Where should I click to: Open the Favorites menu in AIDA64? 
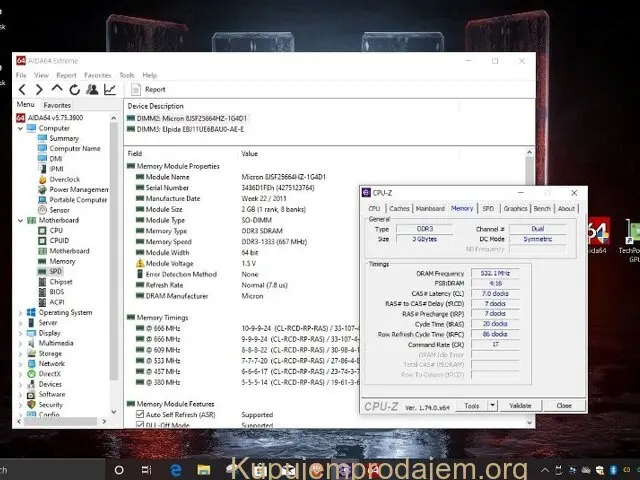(97, 75)
